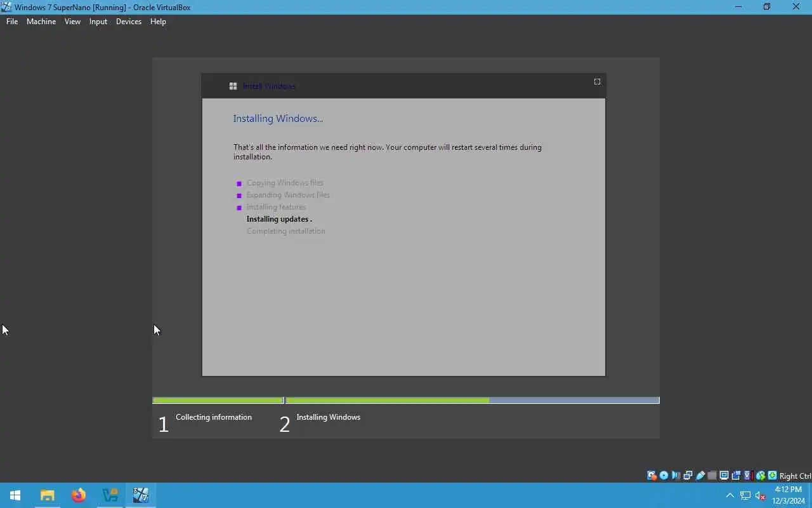Click the 'Collecting information' stage label

[214, 417]
